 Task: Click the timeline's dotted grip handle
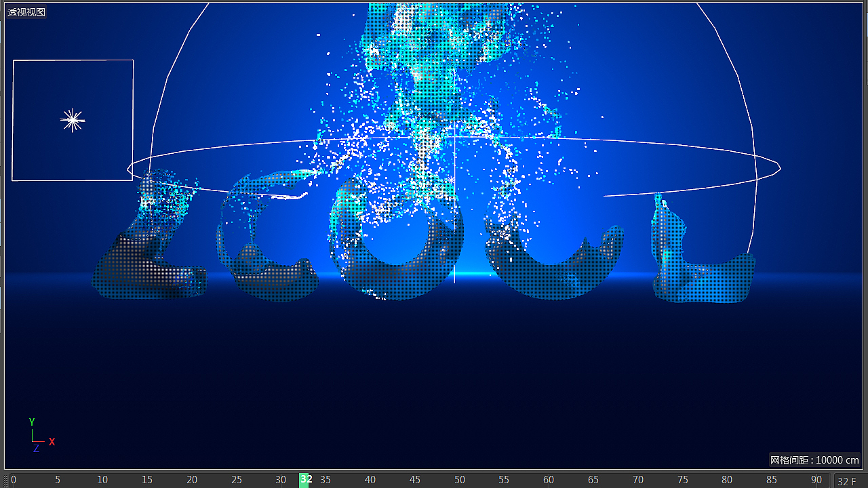point(5,481)
